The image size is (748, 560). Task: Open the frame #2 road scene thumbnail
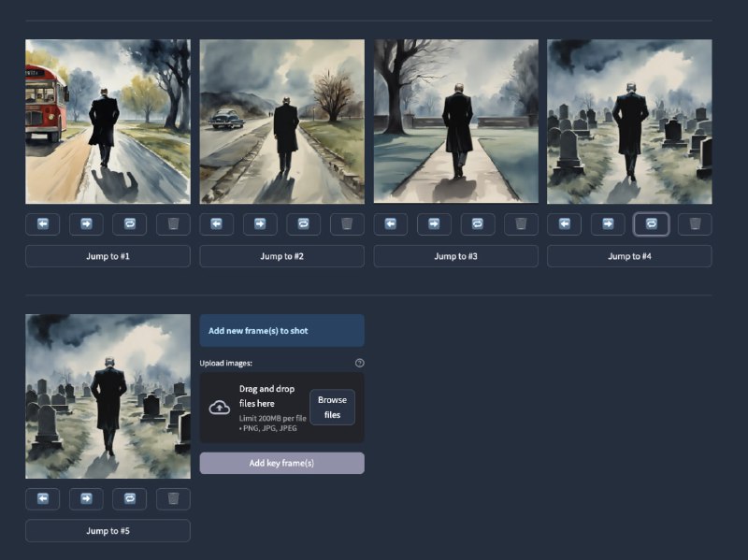pyautogui.click(x=281, y=122)
